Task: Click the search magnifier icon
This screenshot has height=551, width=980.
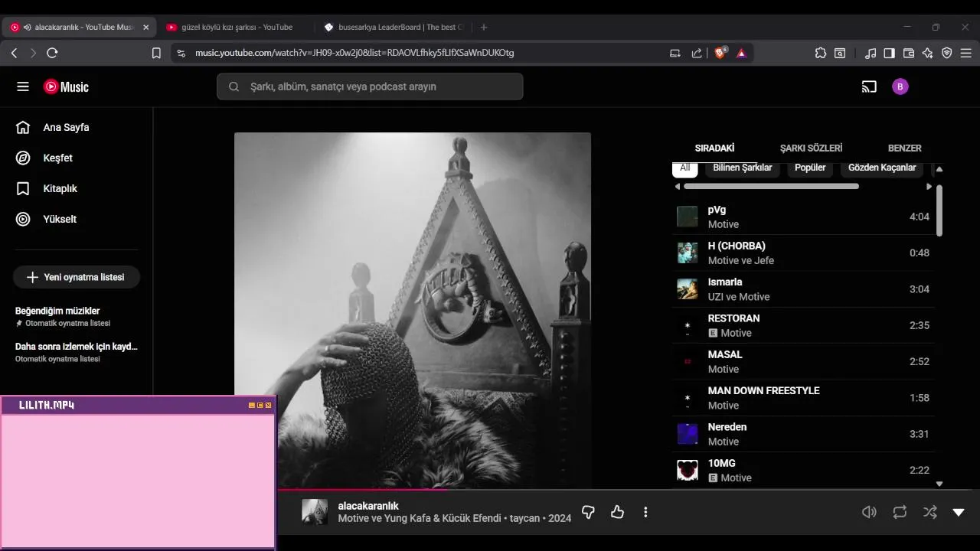Action: 234,86
